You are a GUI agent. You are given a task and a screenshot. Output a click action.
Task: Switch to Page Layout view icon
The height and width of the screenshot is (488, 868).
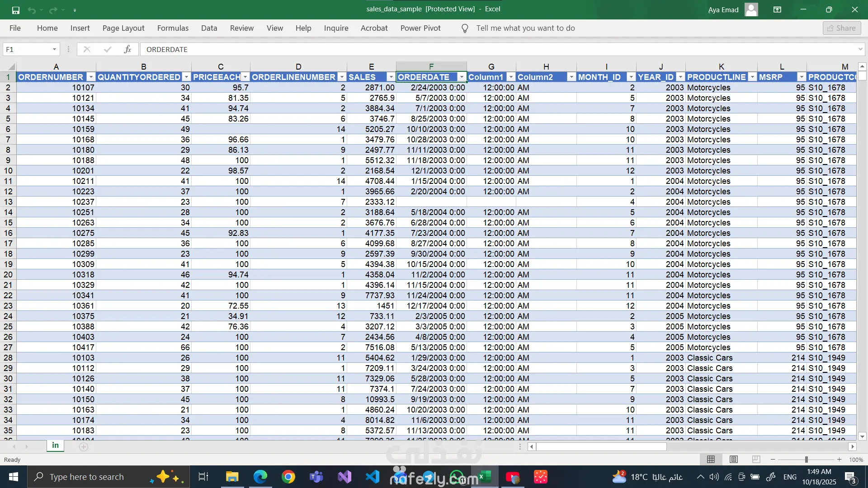(x=733, y=460)
